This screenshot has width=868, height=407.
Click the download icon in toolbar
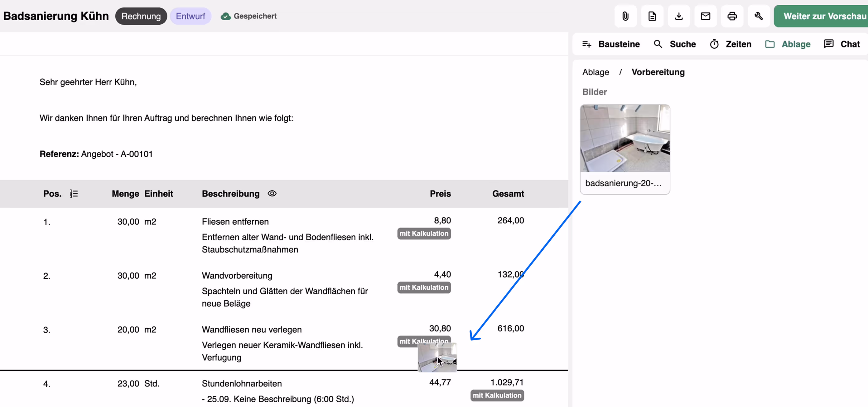679,16
